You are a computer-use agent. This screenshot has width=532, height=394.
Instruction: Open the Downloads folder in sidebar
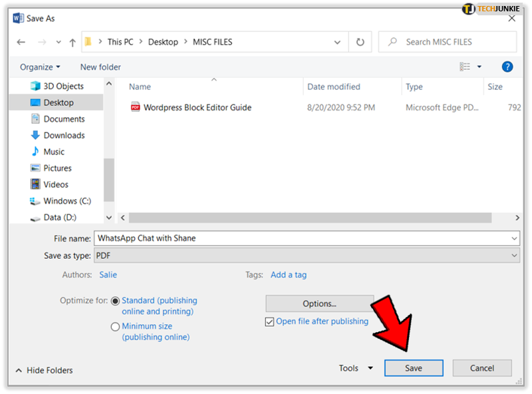click(64, 135)
